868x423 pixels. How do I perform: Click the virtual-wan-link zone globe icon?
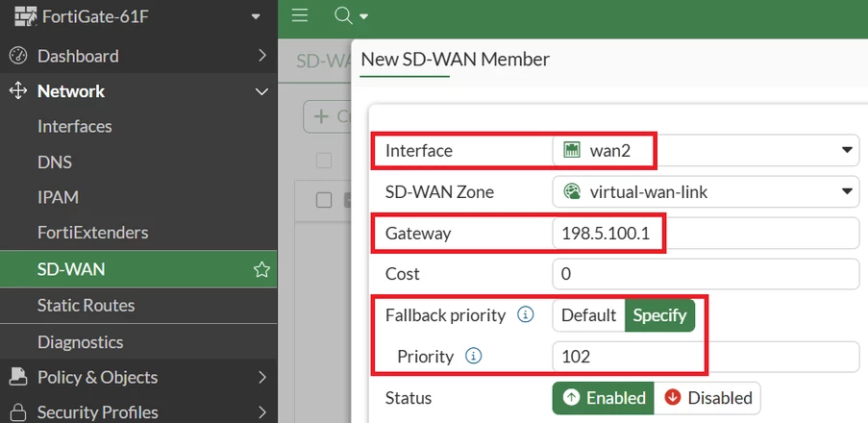point(571,192)
